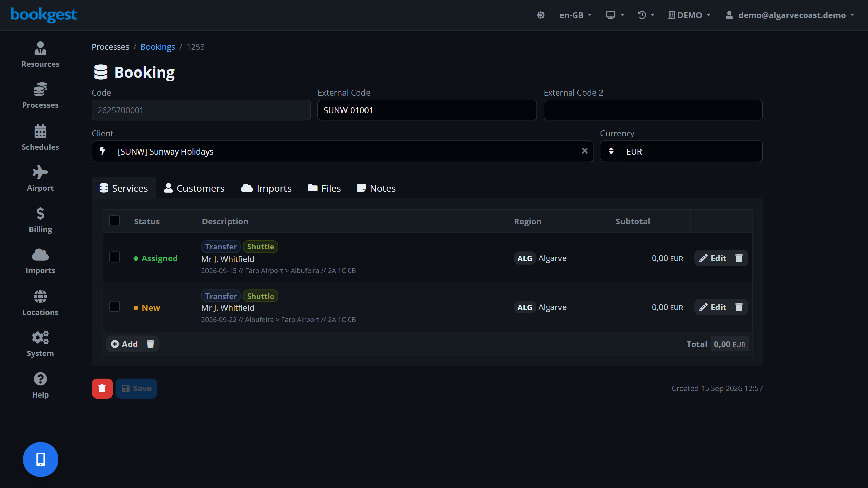This screenshot has width=868, height=488.
Task: Open Imports in the sidebar
Action: click(x=40, y=261)
